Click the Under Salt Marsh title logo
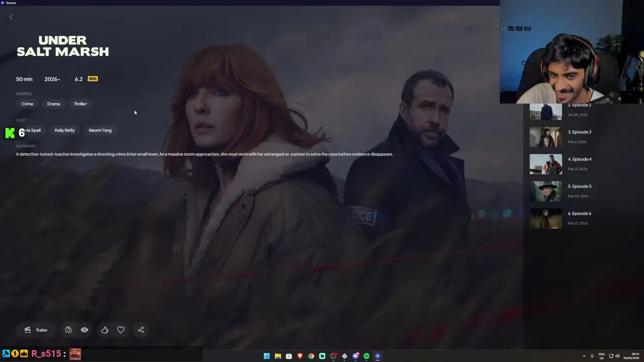Viewport: 644px width, 362px height. pyautogui.click(x=63, y=46)
